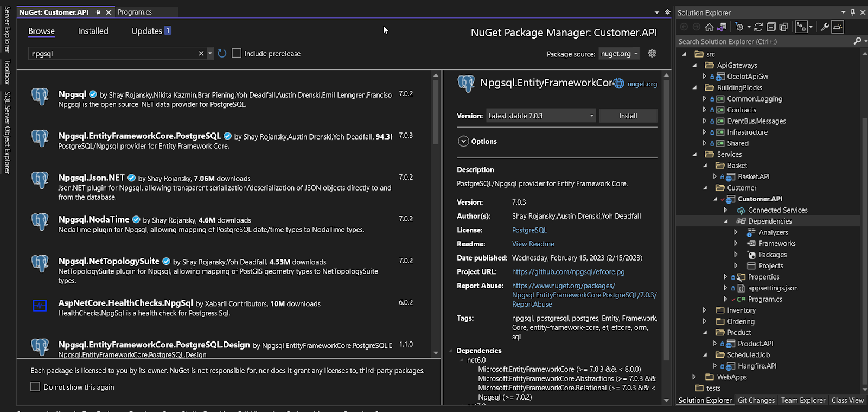Expand the Options section
The width and height of the screenshot is (868, 412).
click(463, 141)
